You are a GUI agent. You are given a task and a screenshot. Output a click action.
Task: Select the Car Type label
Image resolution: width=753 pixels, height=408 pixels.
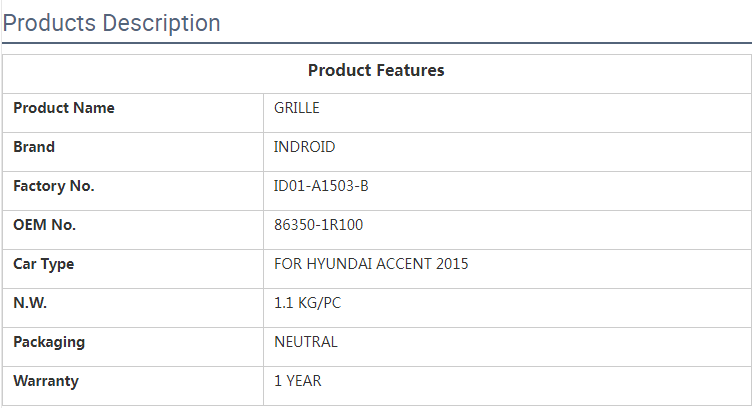pos(44,264)
